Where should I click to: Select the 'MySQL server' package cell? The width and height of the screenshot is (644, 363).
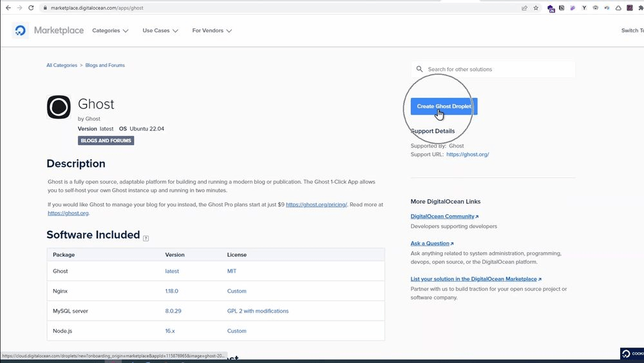[x=70, y=311]
